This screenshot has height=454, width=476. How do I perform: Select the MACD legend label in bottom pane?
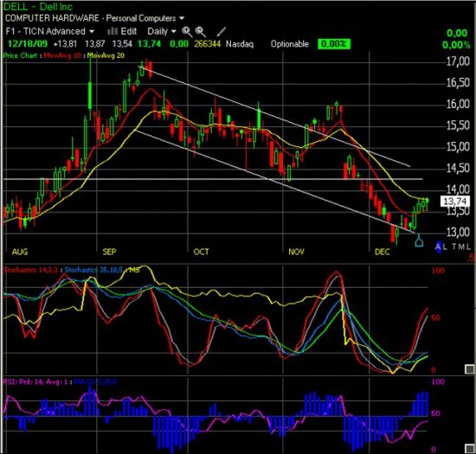pos(95,381)
